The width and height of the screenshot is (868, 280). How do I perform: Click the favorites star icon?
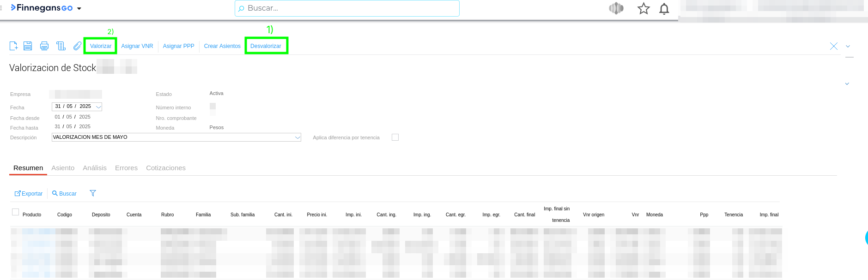(643, 9)
